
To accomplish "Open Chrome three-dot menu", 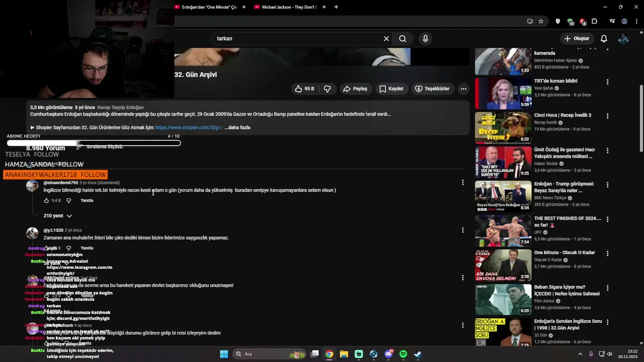I will [x=636, y=21].
